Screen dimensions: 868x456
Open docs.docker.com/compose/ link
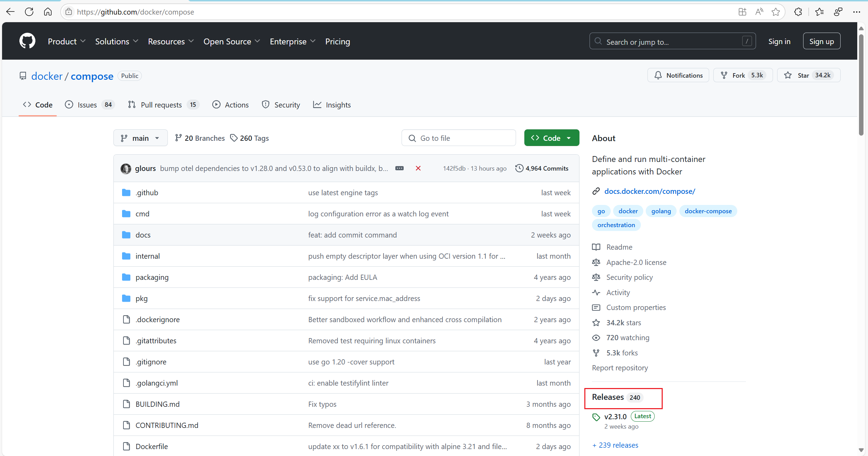[x=650, y=191]
